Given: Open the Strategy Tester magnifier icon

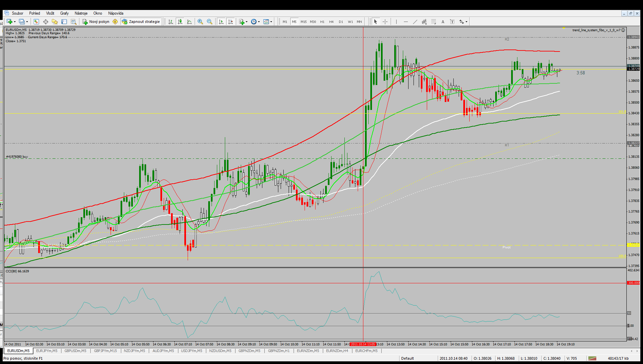Looking at the screenshot, I should [x=73, y=22].
